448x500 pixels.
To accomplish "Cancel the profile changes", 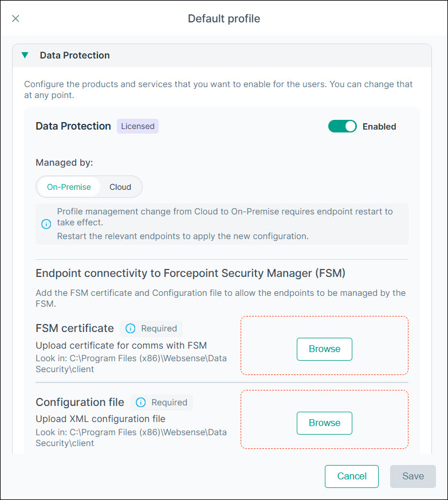I will tap(352, 476).
